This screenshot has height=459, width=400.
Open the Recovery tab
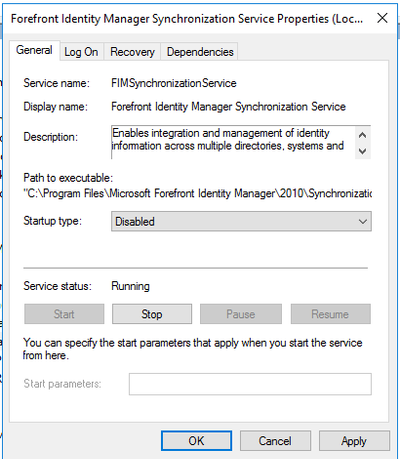click(x=132, y=52)
